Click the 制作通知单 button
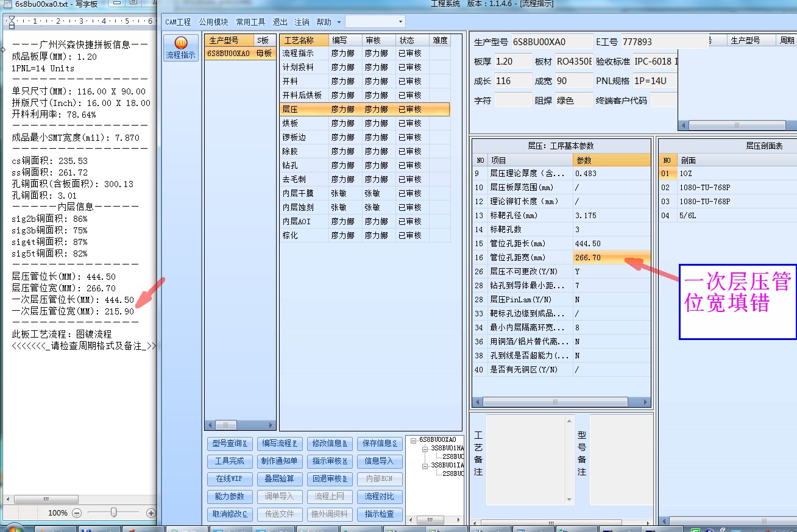 (x=280, y=461)
